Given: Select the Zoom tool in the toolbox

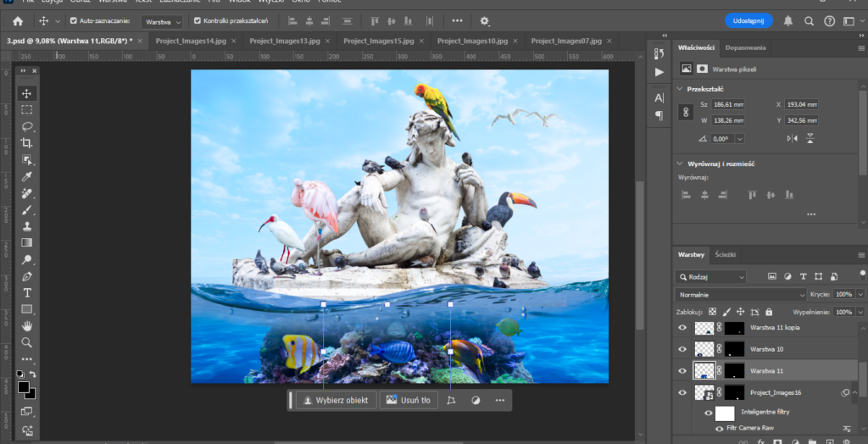Looking at the screenshot, I should [x=26, y=342].
